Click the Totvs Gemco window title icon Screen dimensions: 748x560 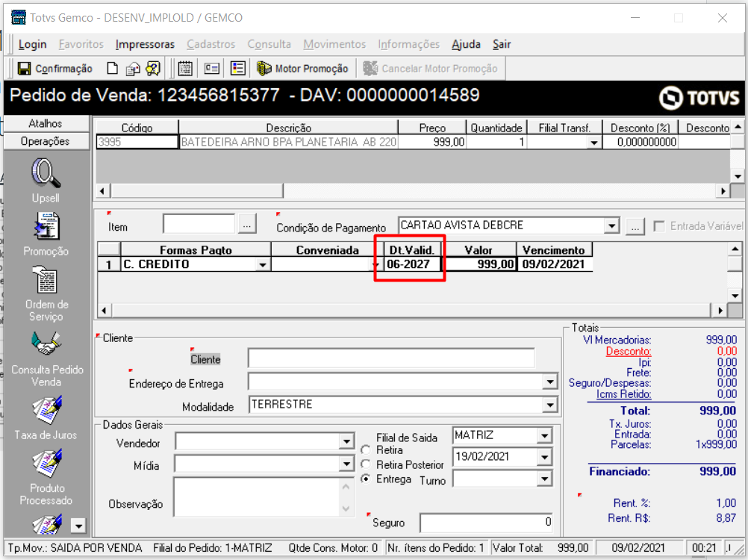[x=18, y=18]
